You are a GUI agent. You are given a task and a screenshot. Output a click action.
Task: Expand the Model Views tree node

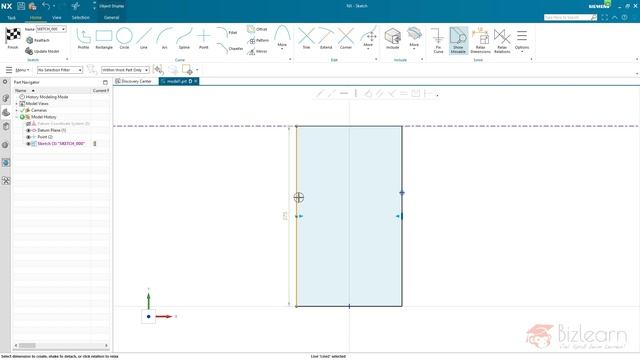[17, 104]
